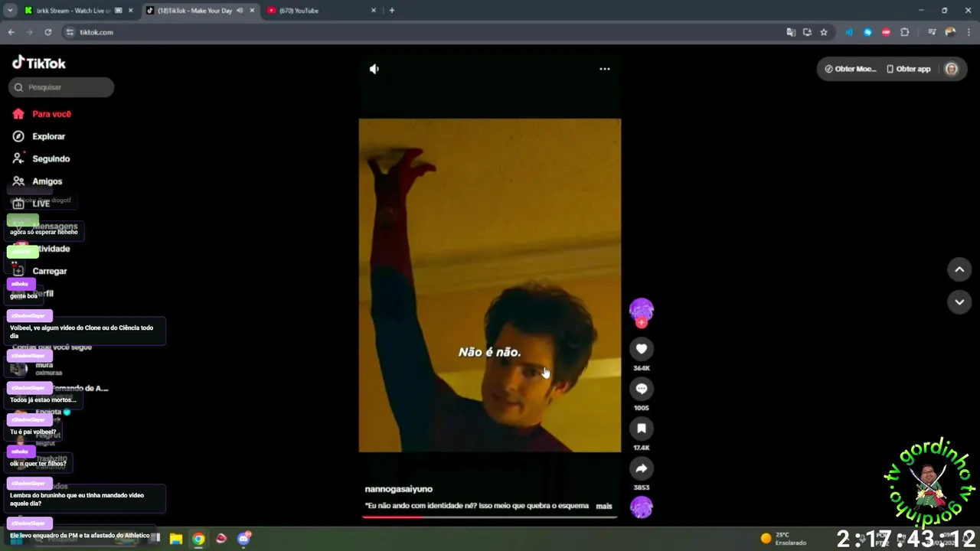The width and height of the screenshot is (980, 551).
Task: Open the blue sound-wave extension
Action: coord(849,32)
